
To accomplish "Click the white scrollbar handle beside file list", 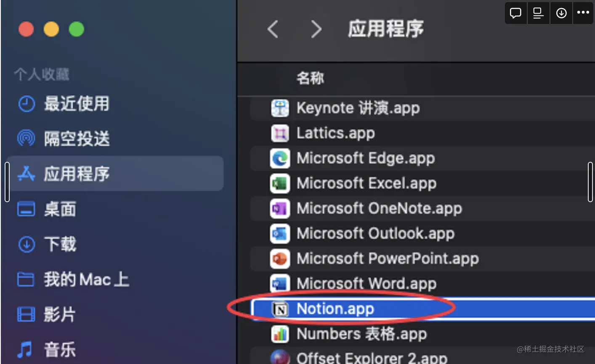I will click(590, 182).
